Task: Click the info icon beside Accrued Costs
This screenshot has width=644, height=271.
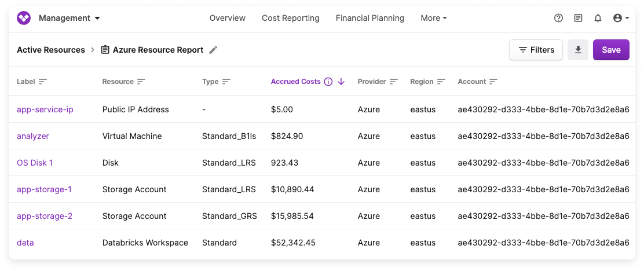Action: [328, 82]
